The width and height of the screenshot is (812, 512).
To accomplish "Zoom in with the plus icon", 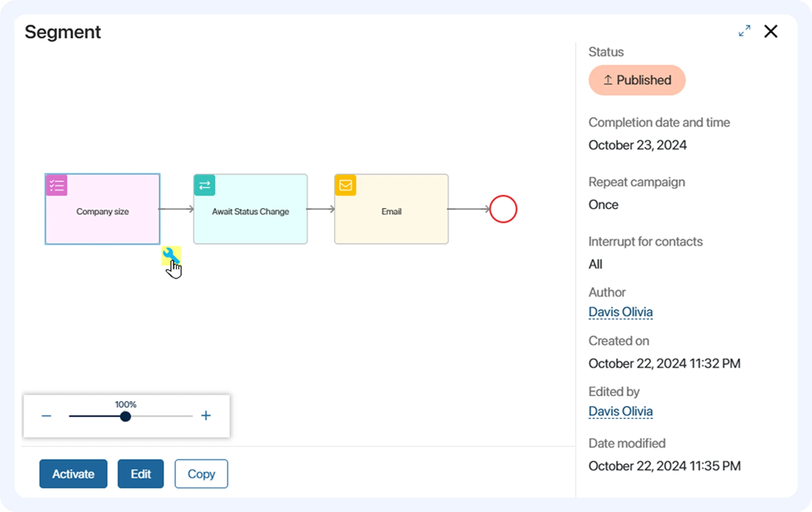I will coord(206,416).
